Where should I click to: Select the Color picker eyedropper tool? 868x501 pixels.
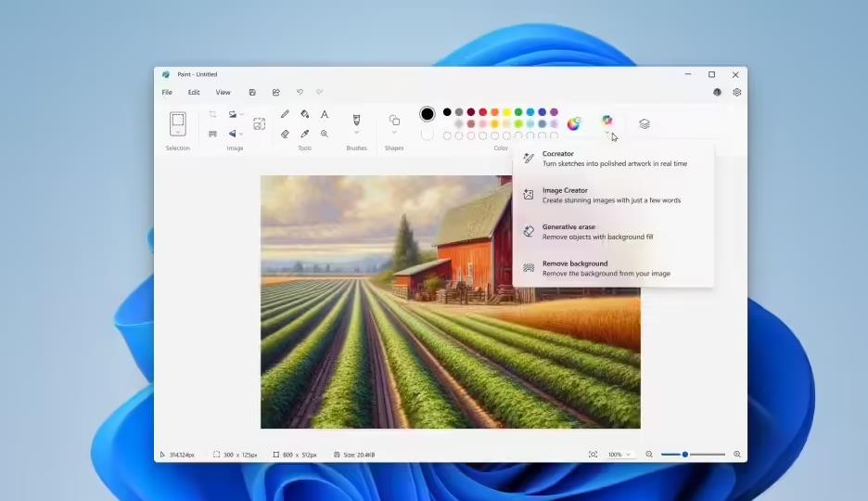304,134
